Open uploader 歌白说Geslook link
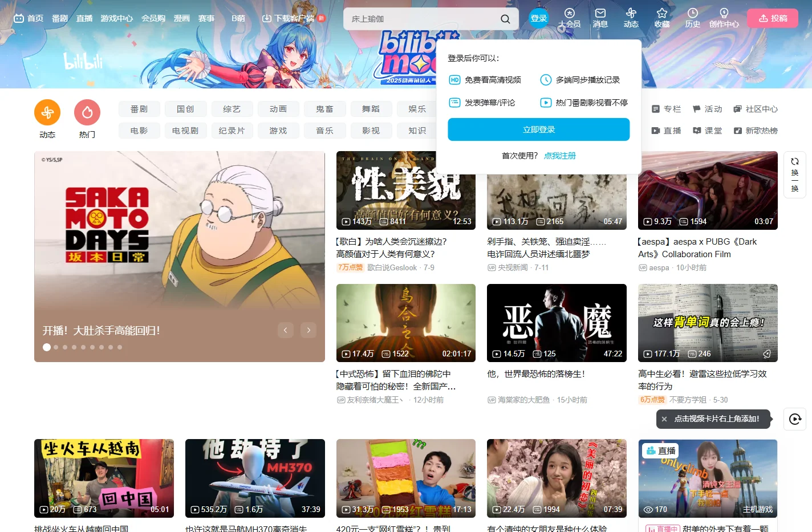The height and width of the screenshot is (532, 812). pyautogui.click(x=392, y=267)
